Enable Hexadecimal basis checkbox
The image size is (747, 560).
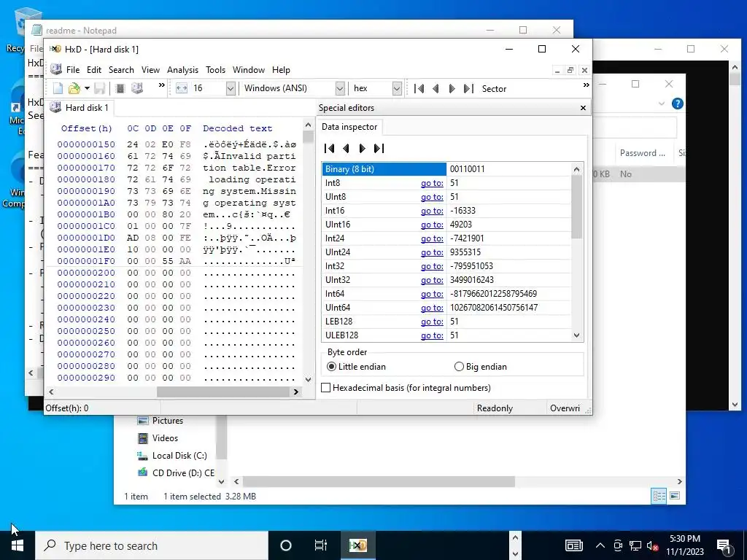(x=326, y=388)
